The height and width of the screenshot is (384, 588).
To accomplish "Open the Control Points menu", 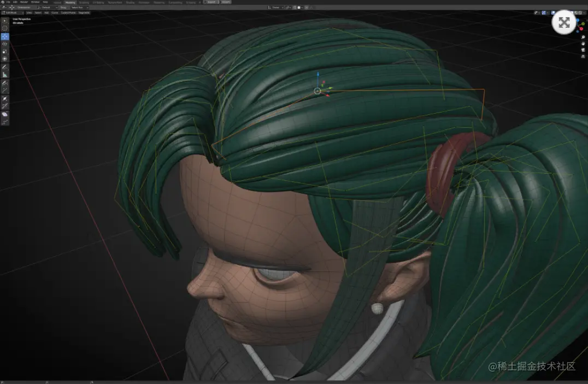I will click(68, 13).
